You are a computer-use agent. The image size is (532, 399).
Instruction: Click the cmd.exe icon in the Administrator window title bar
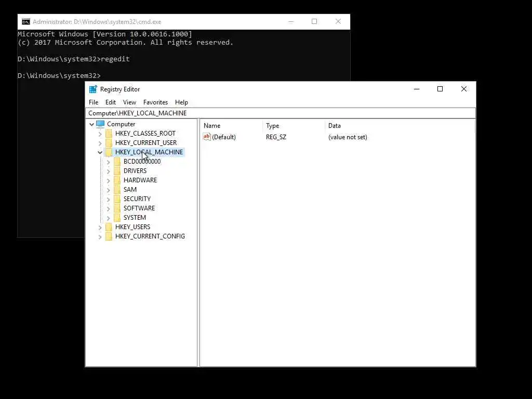point(26,22)
